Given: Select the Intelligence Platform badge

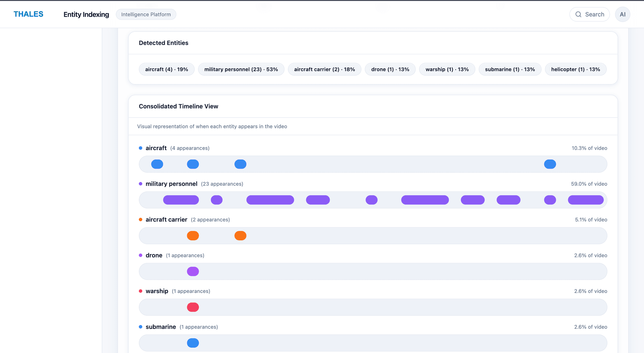Looking at the screenshot, I should (x=146, y=14).
